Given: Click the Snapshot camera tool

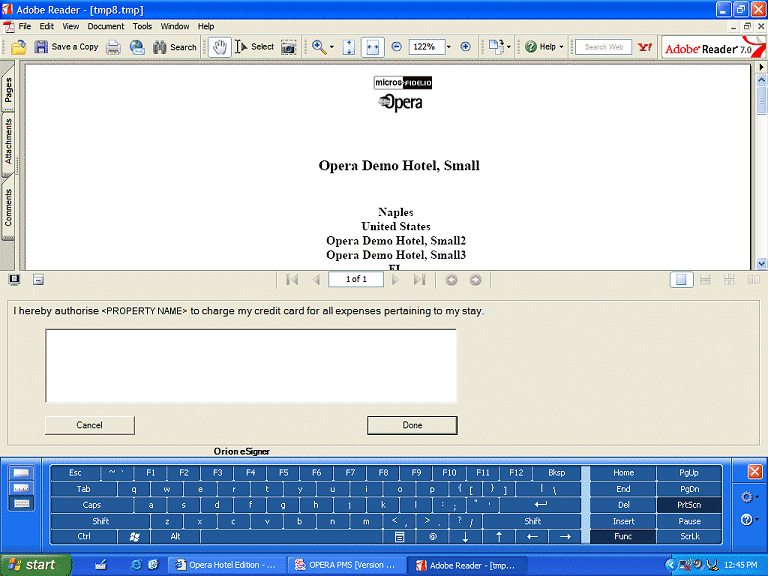Looking at the screenshot, I should click(x=288, y=47).
